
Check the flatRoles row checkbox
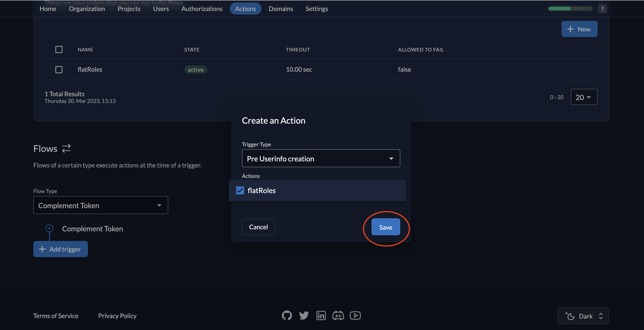click(59, 69)
